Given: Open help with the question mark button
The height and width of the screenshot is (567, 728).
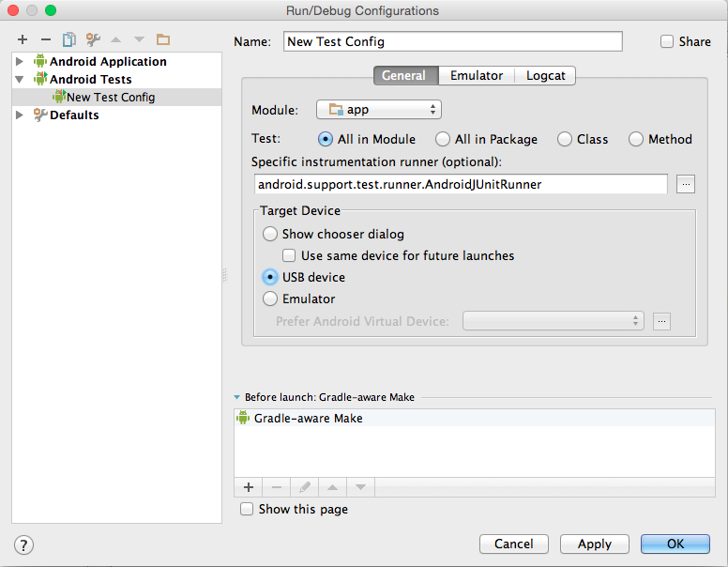Looking at the screenshot, I should pos(24,544).
